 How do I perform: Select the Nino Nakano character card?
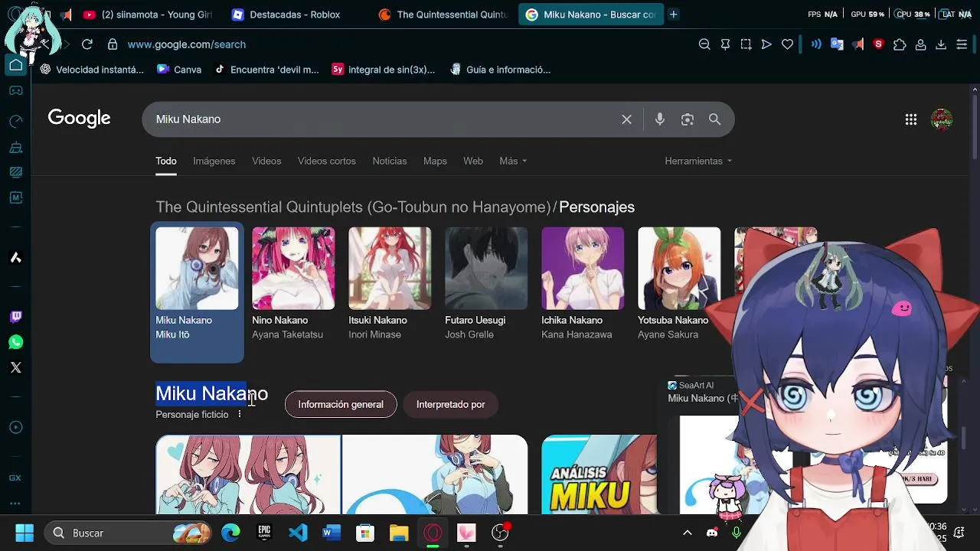tap(293, 285)
